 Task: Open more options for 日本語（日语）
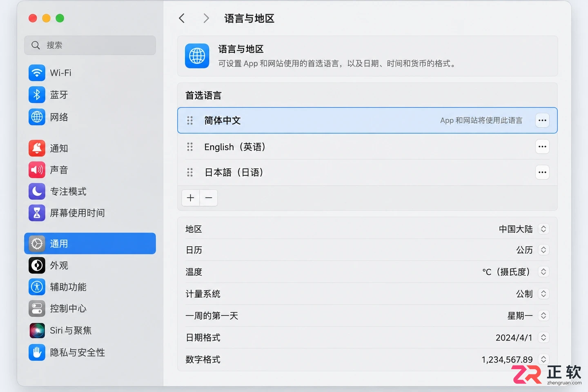tap(542, 172)
